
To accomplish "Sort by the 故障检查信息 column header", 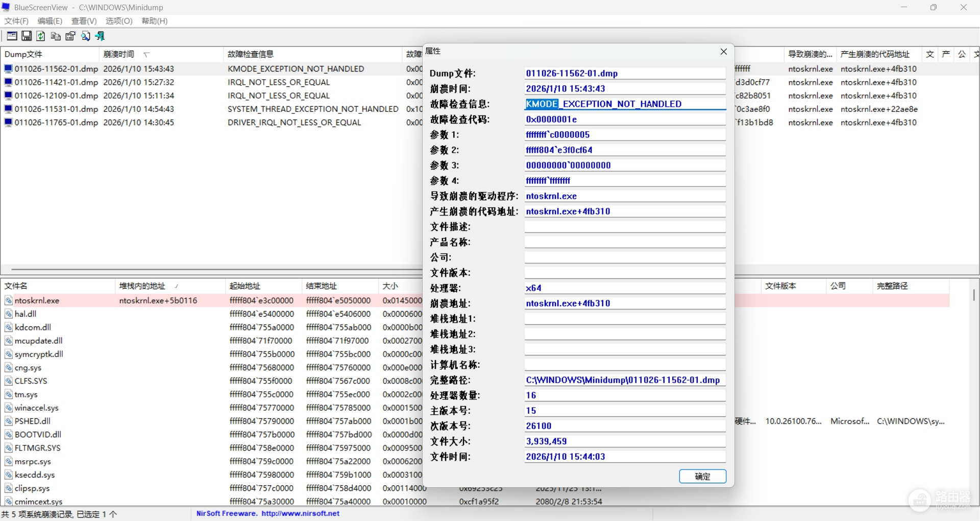I will click(x=313, y=54).
